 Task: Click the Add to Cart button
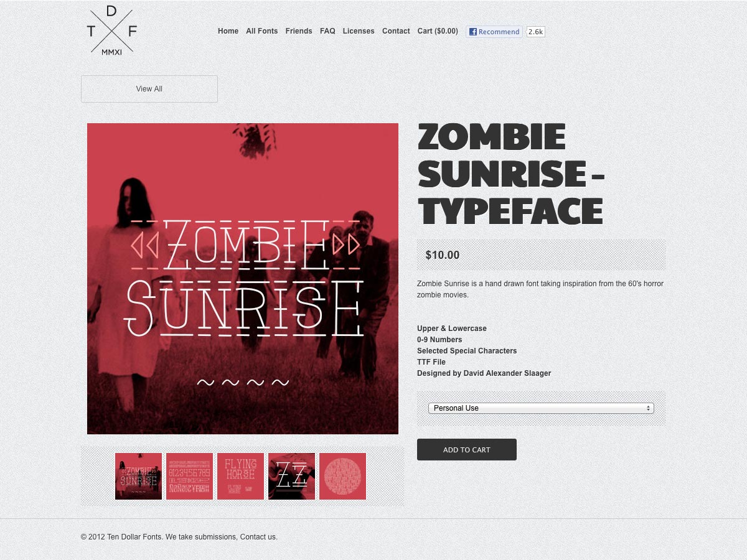[467, 450]
